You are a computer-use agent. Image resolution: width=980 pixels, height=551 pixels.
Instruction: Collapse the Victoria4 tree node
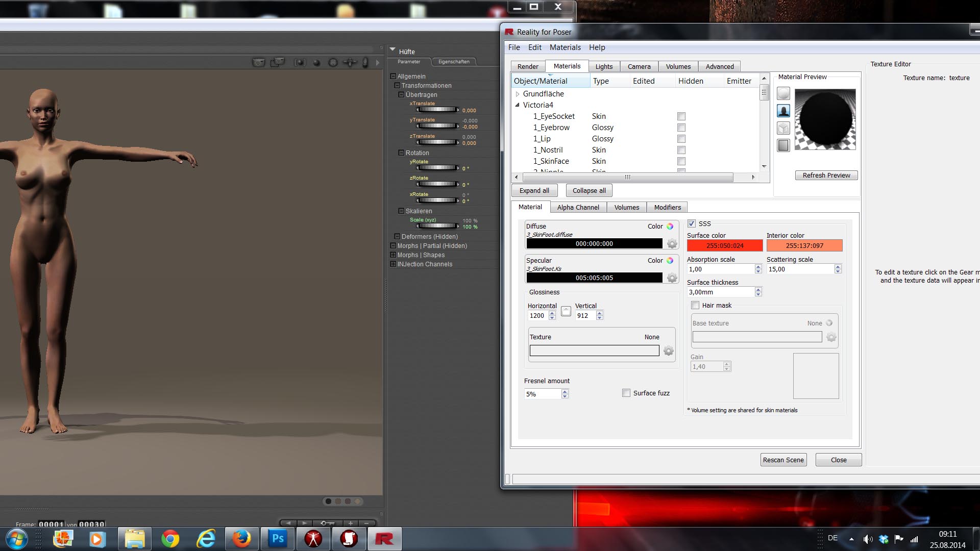coord(518,105)
